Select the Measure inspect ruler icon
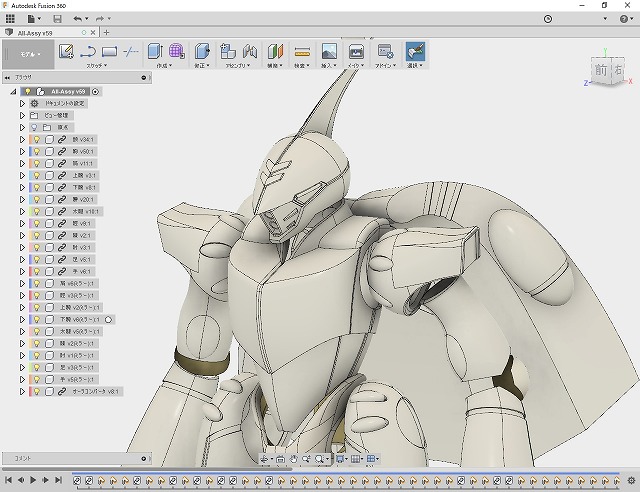 302,52
